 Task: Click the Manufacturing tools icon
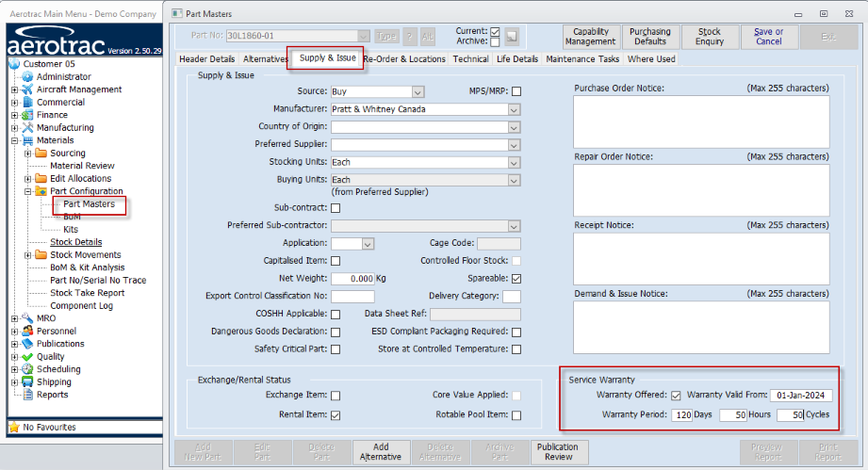tap(27, 128)
